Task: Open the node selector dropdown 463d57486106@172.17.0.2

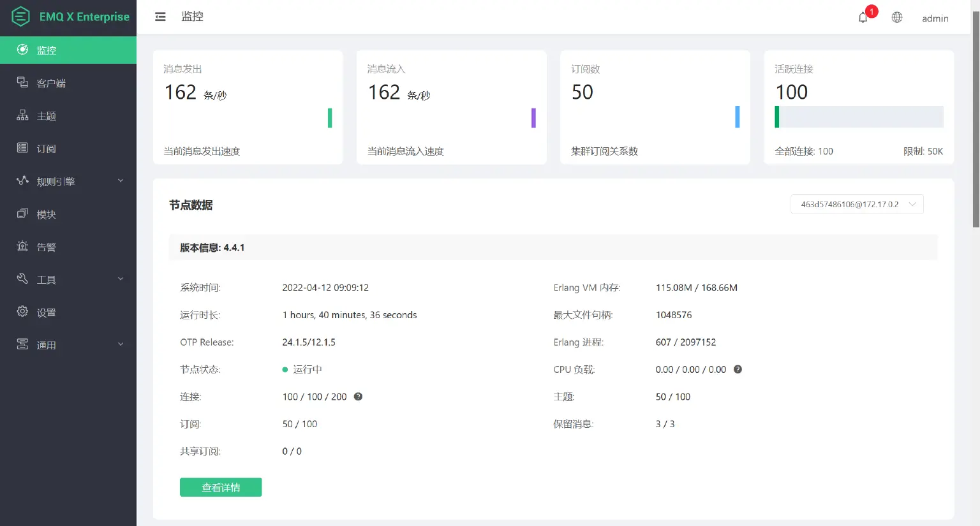Action: (857, 204)
